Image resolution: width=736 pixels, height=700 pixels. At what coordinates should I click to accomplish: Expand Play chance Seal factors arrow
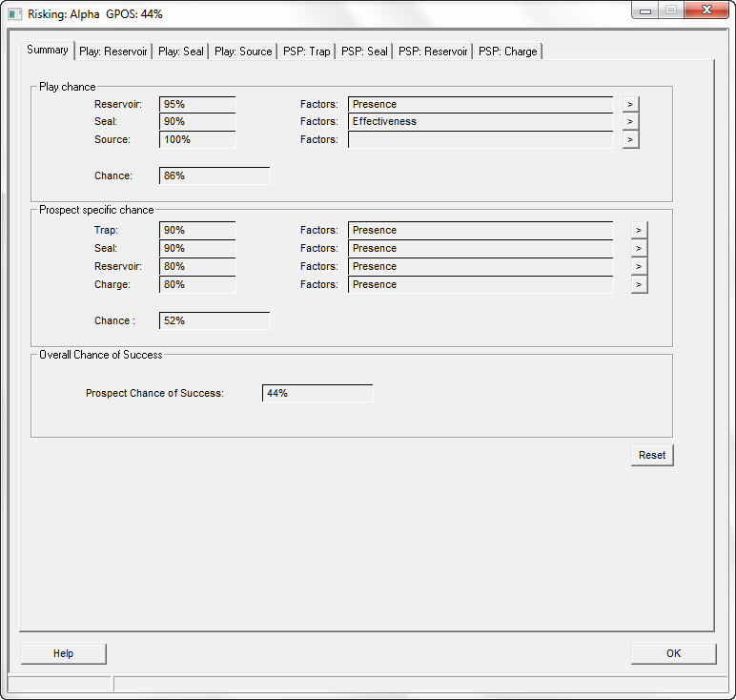[630, 122]
